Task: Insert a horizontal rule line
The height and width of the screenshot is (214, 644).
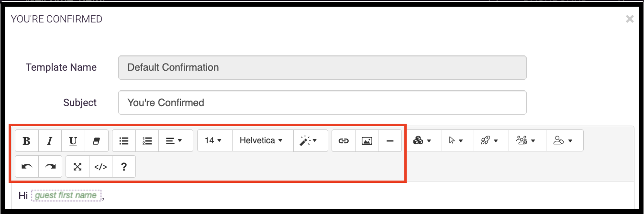Action: point(390,141)
